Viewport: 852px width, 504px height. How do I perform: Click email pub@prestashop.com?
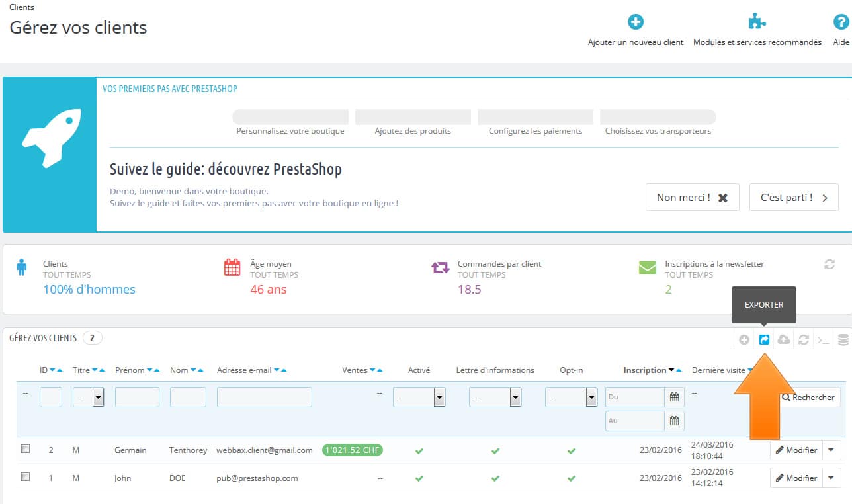pos(257,478)
